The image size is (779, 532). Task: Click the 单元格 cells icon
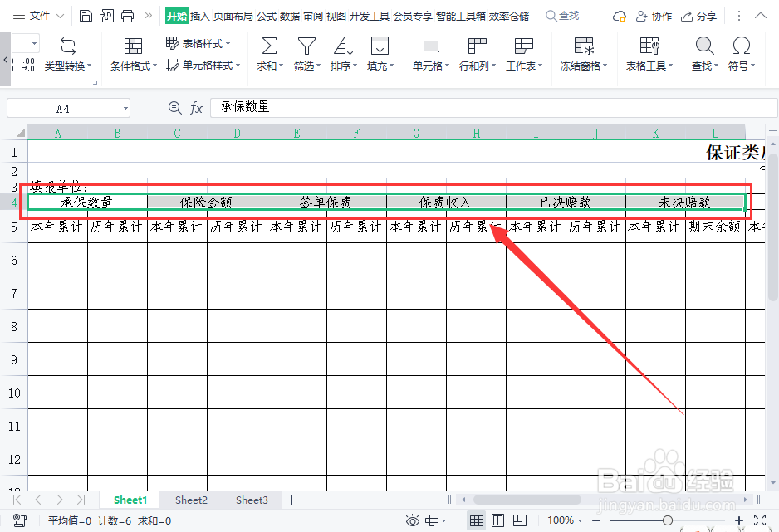[430, 46]
